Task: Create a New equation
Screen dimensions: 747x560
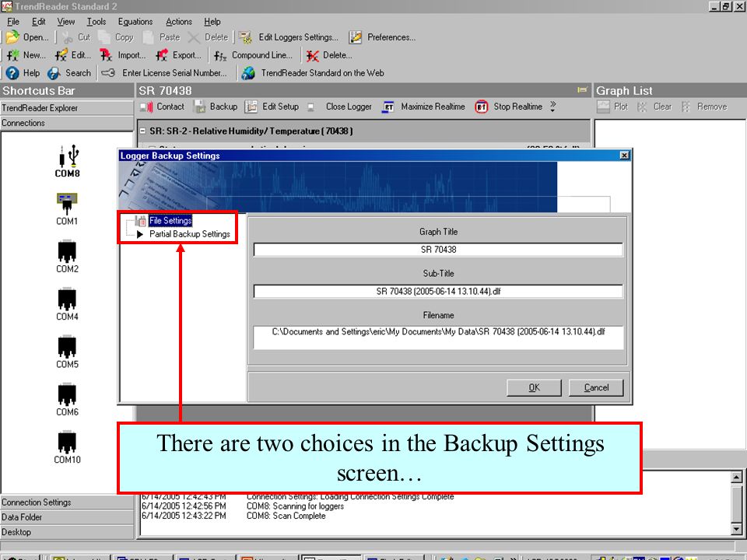Action: pyautogui.click(x=26, y=55)
